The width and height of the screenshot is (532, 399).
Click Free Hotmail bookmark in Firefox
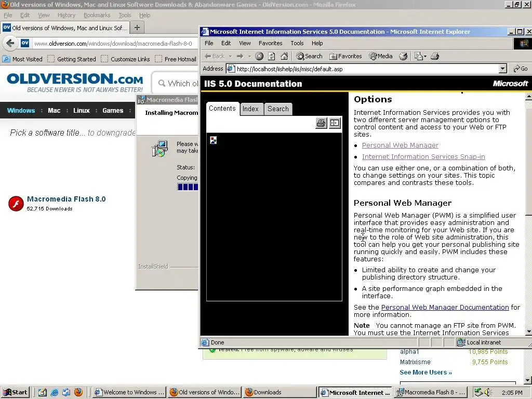(176, 59)
